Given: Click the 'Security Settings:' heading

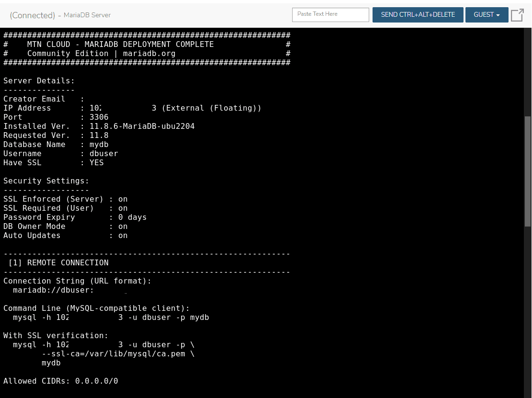Looking at the screenshot, I should [46, 181].
